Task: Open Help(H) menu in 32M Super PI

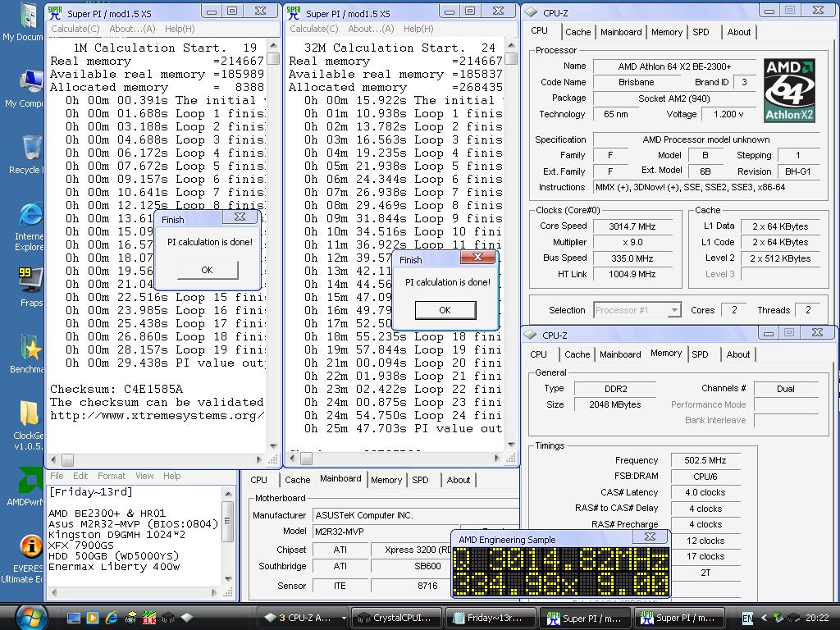Action: click(x=418, y=29)
